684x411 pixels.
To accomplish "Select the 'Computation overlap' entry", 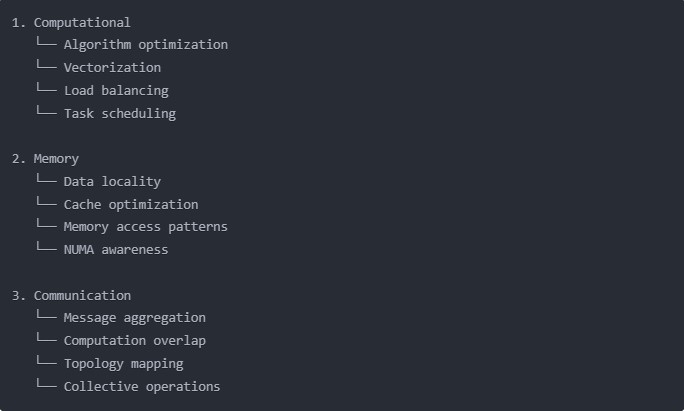I will point(134,341).
